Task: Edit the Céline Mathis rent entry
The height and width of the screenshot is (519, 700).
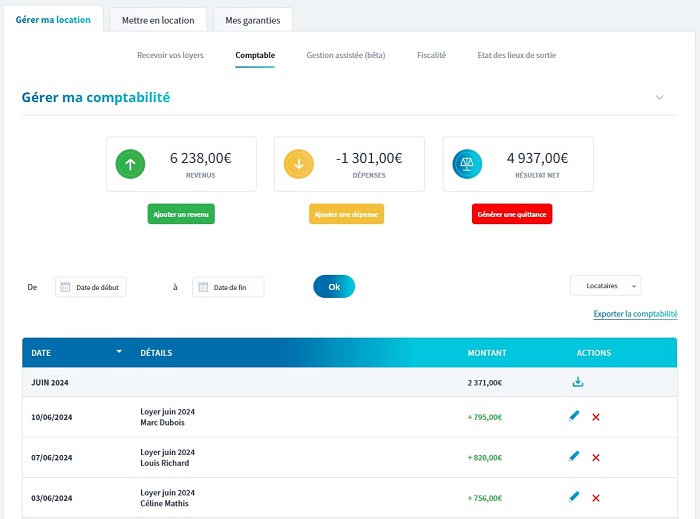Action: (574, 496)
